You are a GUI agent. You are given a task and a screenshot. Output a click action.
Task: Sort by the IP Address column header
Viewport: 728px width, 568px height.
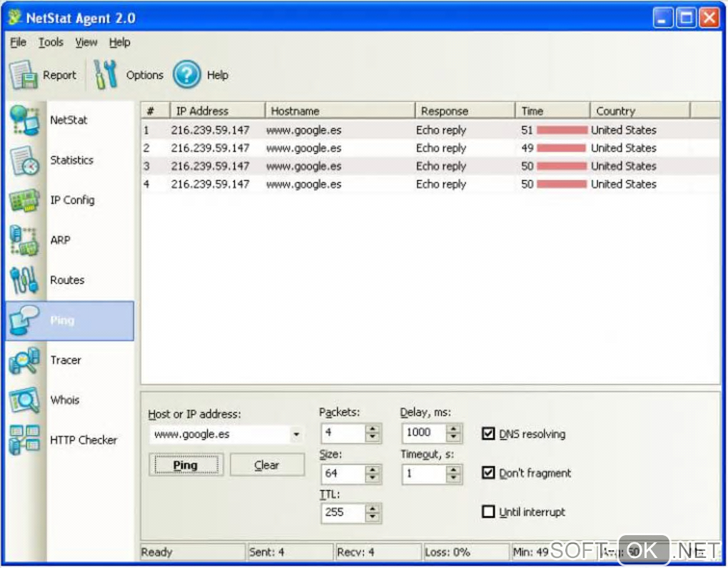pyautogui.click(x=218, y=111)
